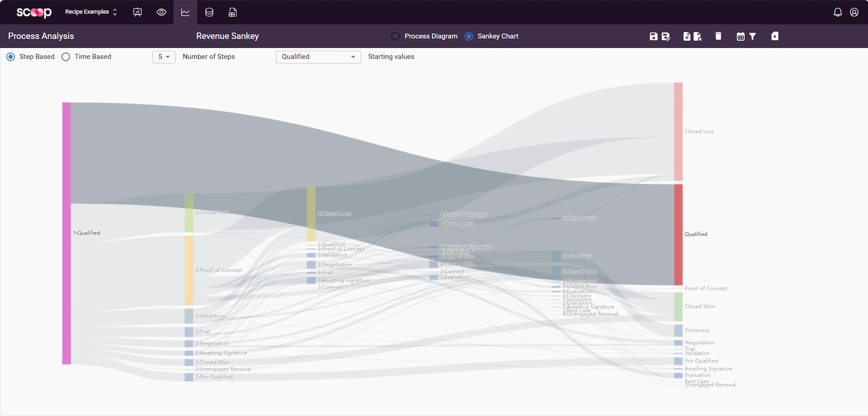Open the presentation chart tab in navbar
Viewport: 868px width, 416px height.
tap(137, 12)
